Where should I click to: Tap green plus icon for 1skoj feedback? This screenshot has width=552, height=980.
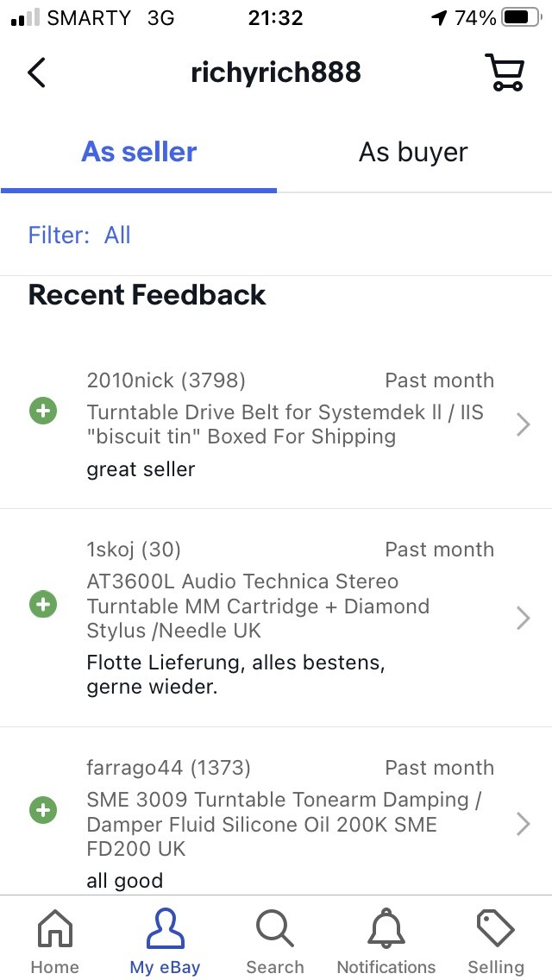tap(43, 605)
